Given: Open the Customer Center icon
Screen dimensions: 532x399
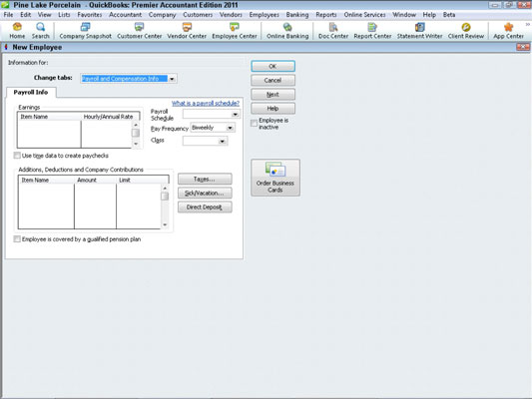Looking at the screenshot, I should tap(139, 27).
